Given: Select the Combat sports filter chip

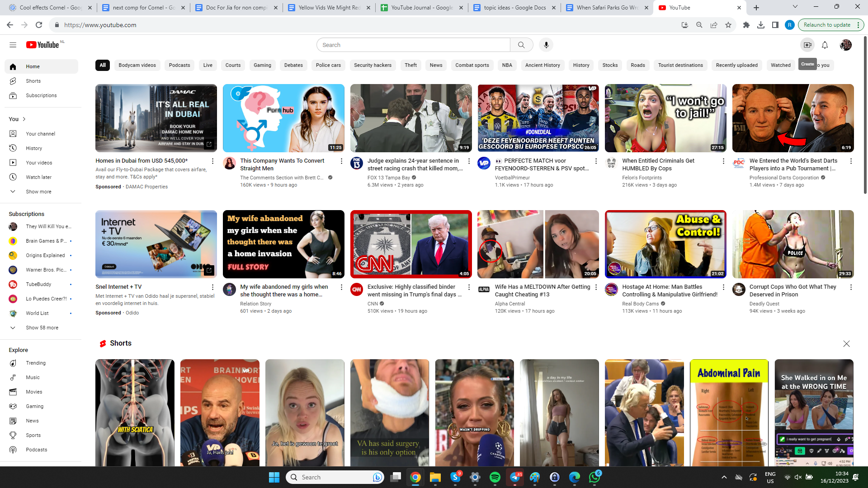Looking at the screenshot, I should pos(472,65).
